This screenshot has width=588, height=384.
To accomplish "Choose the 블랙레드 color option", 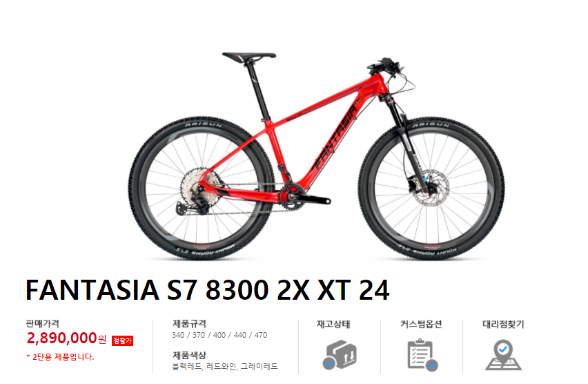I will tap(187, 366).
